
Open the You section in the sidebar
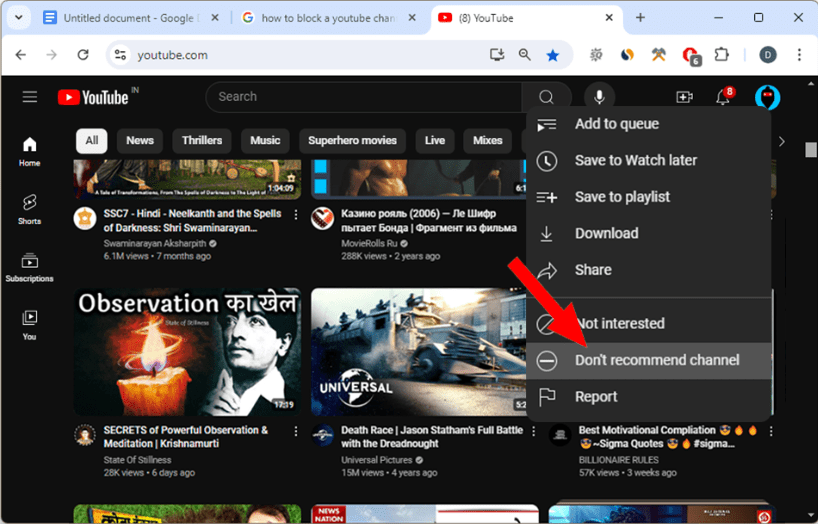(x=30, y=325)
